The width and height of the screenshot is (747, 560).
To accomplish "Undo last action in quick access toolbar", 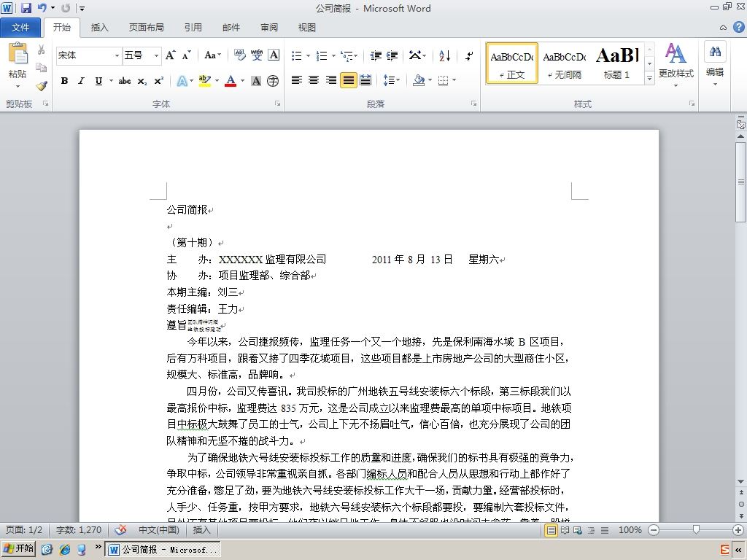I will [x=42, y=7].
